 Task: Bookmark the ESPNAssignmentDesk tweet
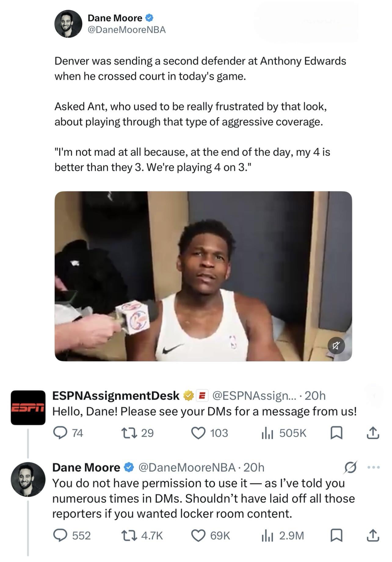tap(336, 433)
